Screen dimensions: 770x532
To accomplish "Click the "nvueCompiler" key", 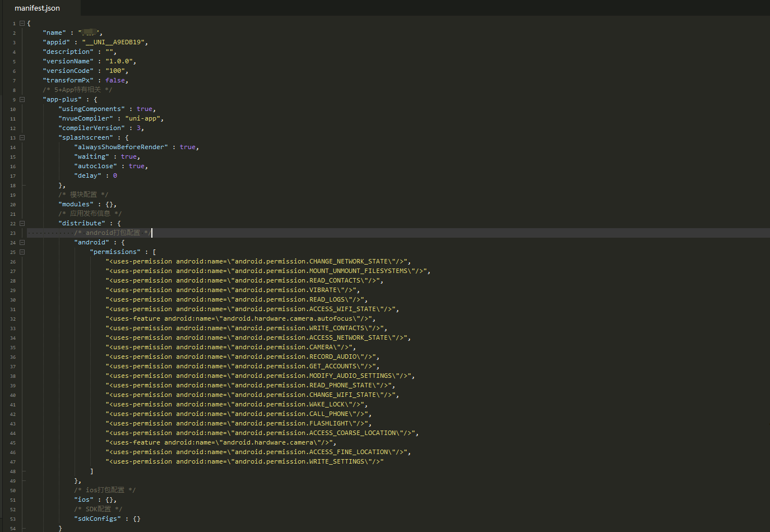I will tap(86, 118).
